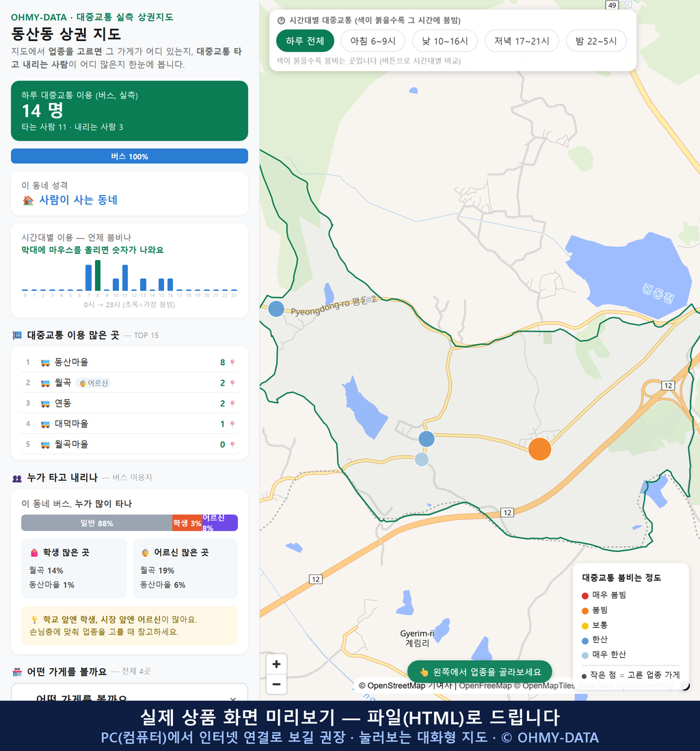
Task: Click the green 8시 peak bar in the chart
Action: [x=98, y=276]
